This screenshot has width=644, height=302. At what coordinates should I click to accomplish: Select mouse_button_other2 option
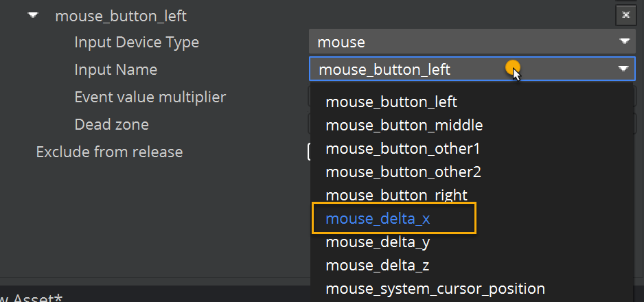click(x=403, y=172)
